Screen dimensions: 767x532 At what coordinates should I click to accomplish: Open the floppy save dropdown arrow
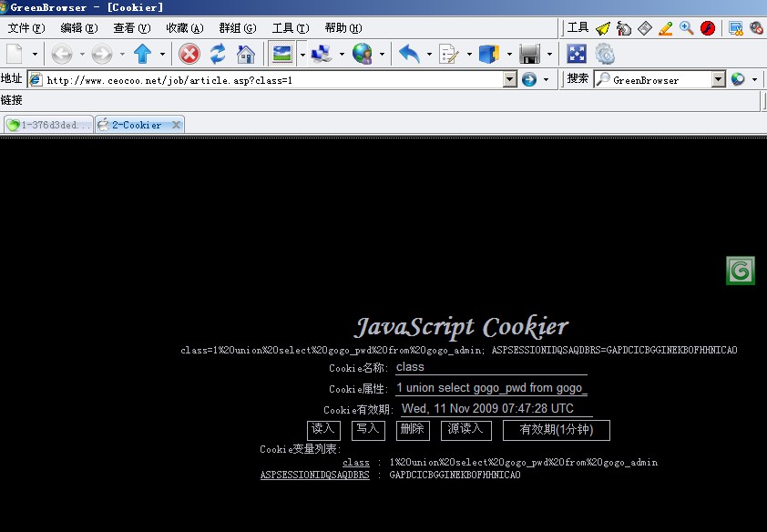[x=549, y=54]
